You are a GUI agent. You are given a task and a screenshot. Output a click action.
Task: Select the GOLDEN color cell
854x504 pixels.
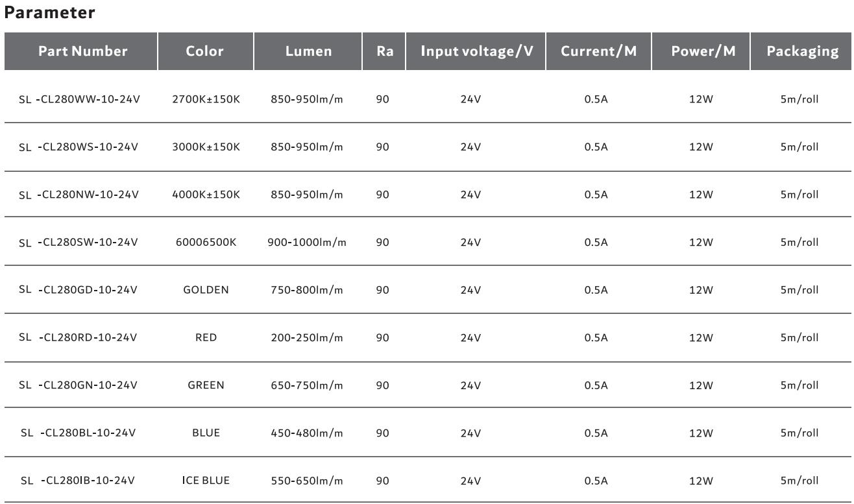point(206,290)
